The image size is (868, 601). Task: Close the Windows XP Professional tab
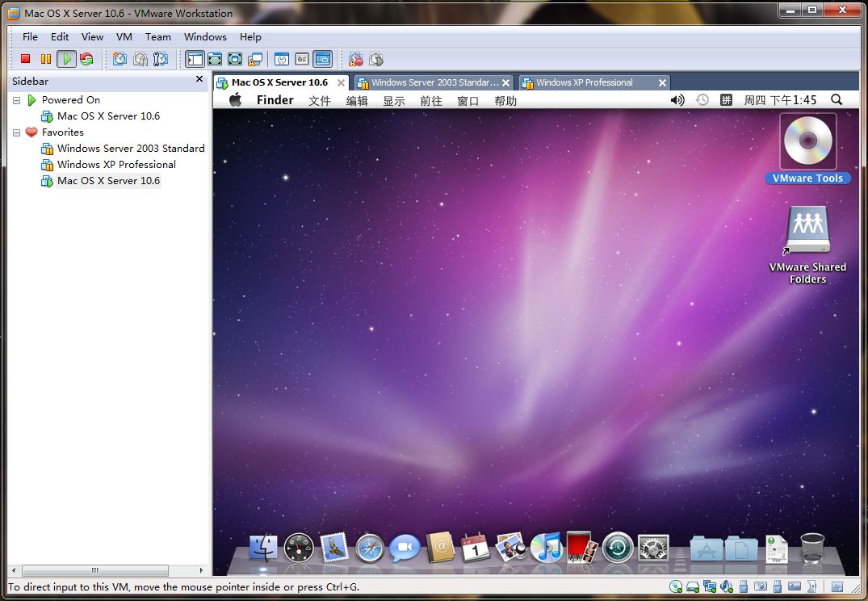click(x=662, y=82)
